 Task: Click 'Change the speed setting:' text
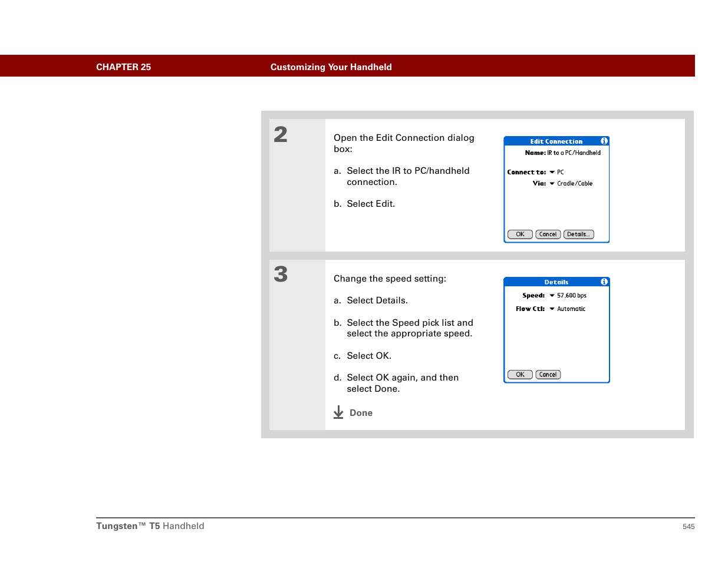pyautogui.click(x=390, y=279)
